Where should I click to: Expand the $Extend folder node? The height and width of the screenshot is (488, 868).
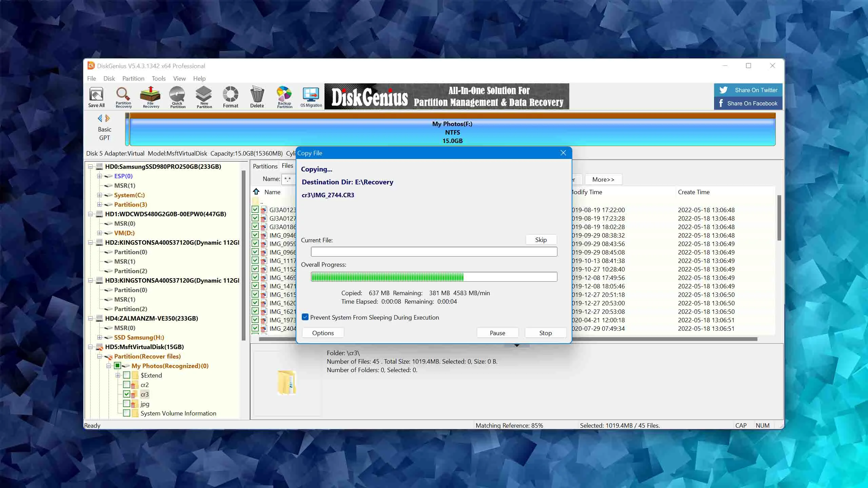(x=118, y=375)
